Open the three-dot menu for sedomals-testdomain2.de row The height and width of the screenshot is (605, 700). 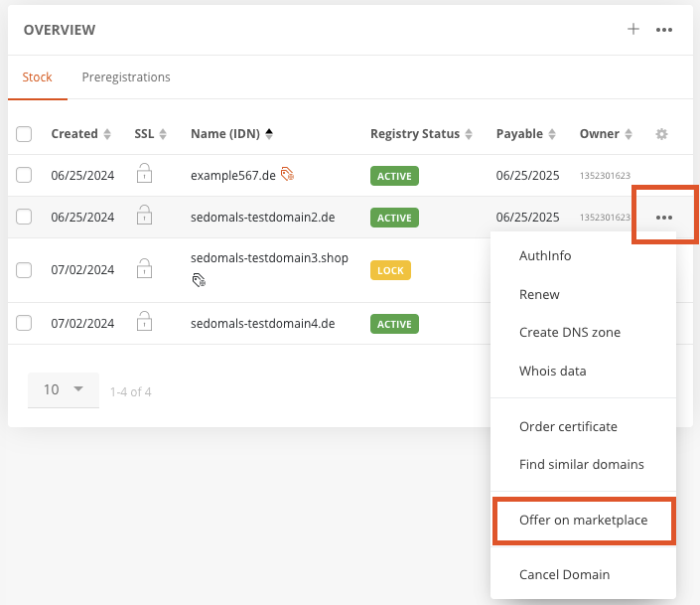[x=664, y=218]
